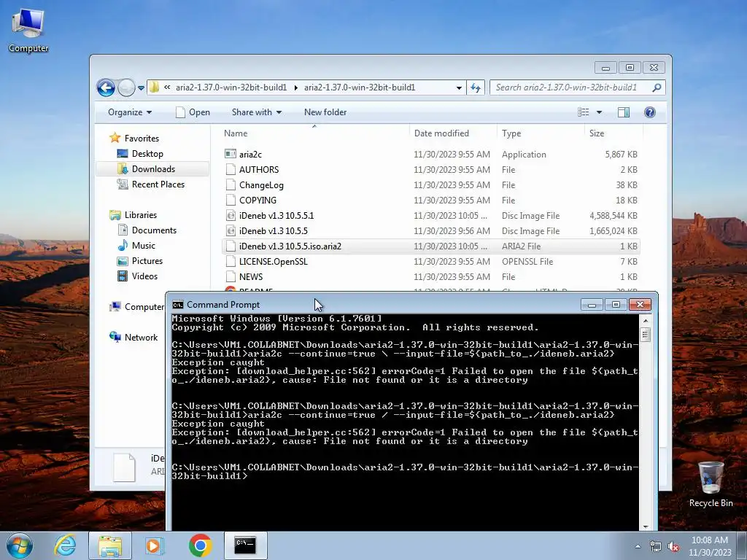747x560 pixels.
Task: Sort files by the Size column
Action: tap(613, 133)
